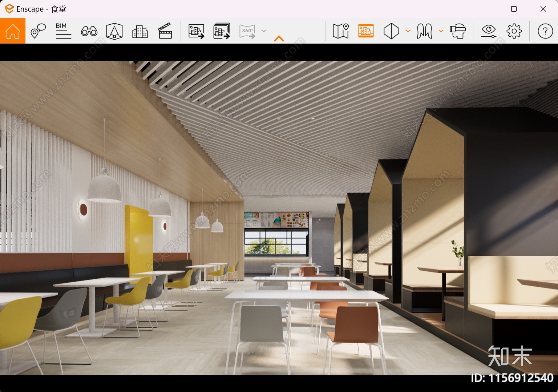Image resolution: width=558 pixels, height=392 pixels.
Task: Minimize the Enscape window
Action: (484, 9)
